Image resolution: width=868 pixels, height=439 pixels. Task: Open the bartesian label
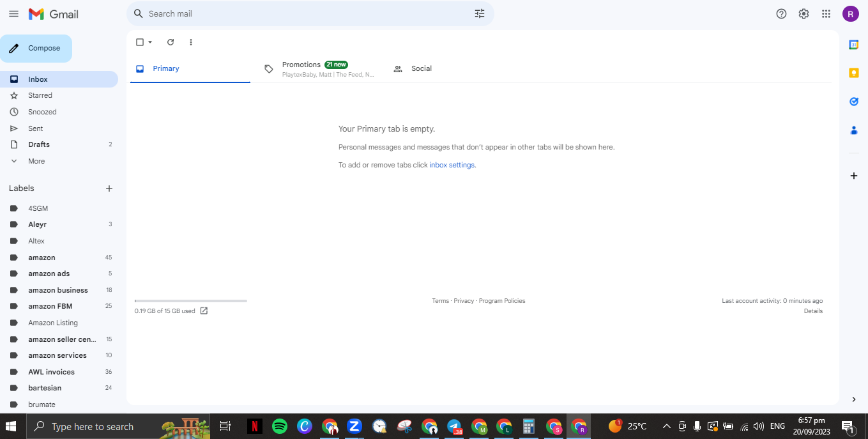click(59, 388)
